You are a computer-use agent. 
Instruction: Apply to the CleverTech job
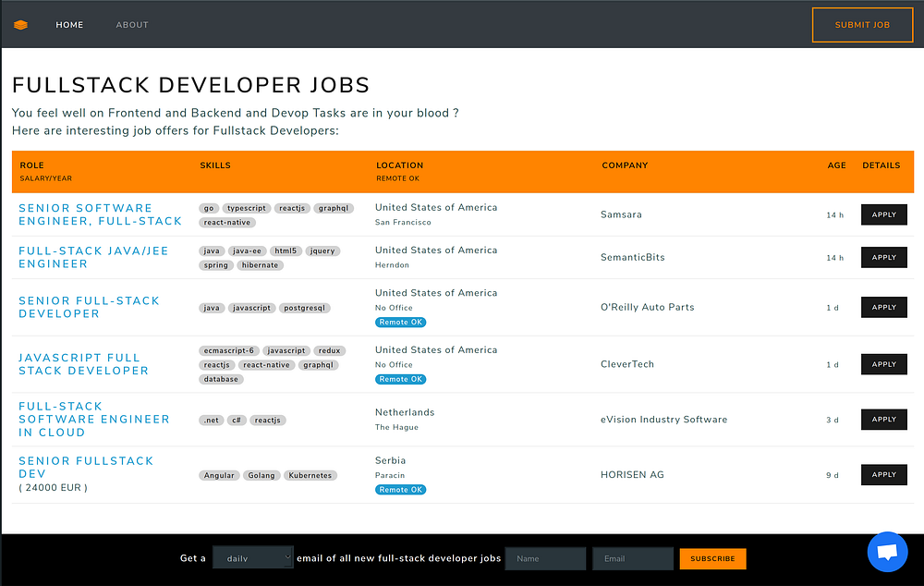[883, 364]
